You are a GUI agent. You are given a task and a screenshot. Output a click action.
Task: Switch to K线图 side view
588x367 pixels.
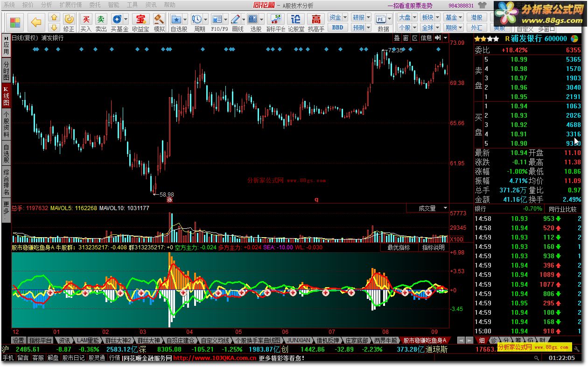tap(6, 96)
